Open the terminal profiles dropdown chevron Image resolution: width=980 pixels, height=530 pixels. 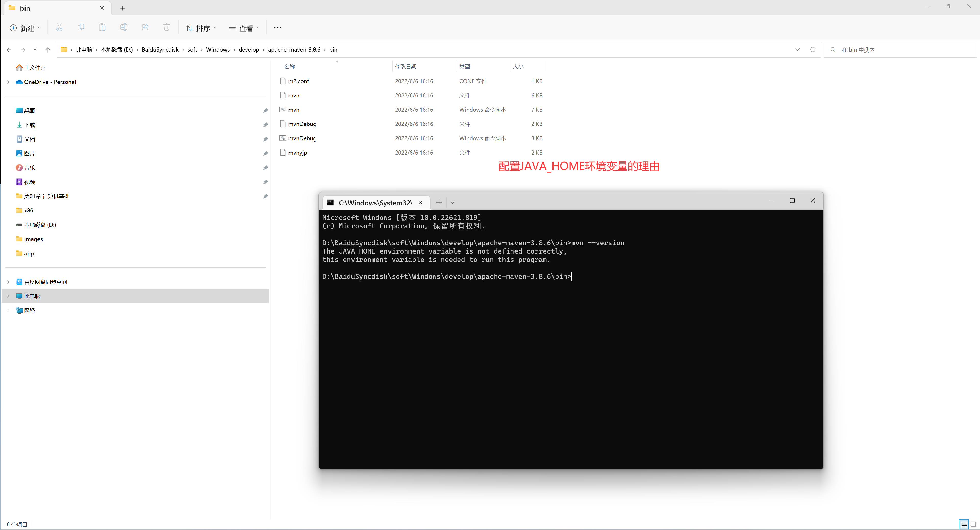[452, 203]
